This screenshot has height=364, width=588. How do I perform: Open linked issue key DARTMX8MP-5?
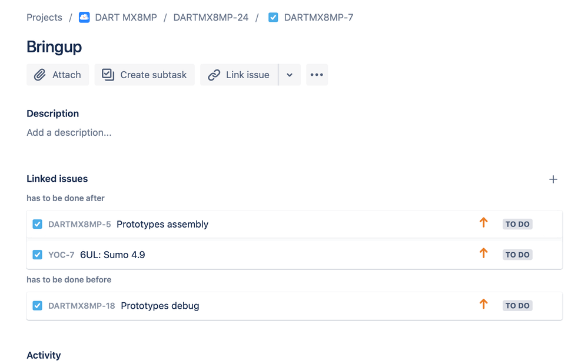coord(79,224)
